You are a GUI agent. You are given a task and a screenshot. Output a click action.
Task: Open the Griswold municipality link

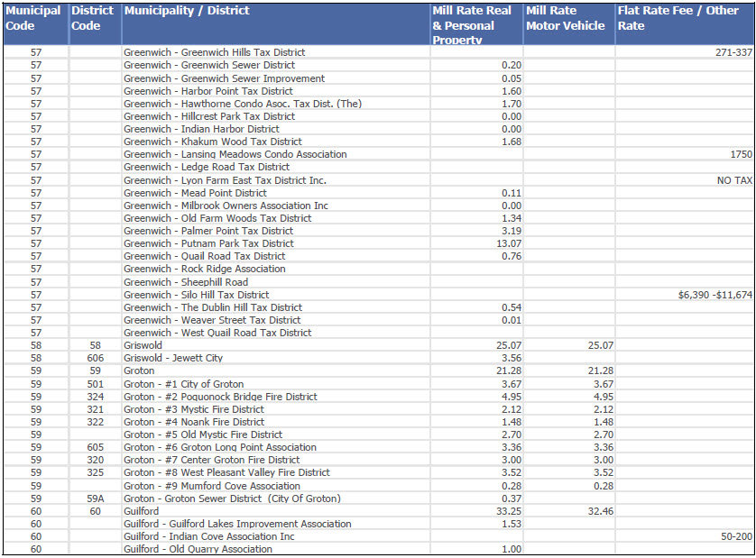coord(144,345)
